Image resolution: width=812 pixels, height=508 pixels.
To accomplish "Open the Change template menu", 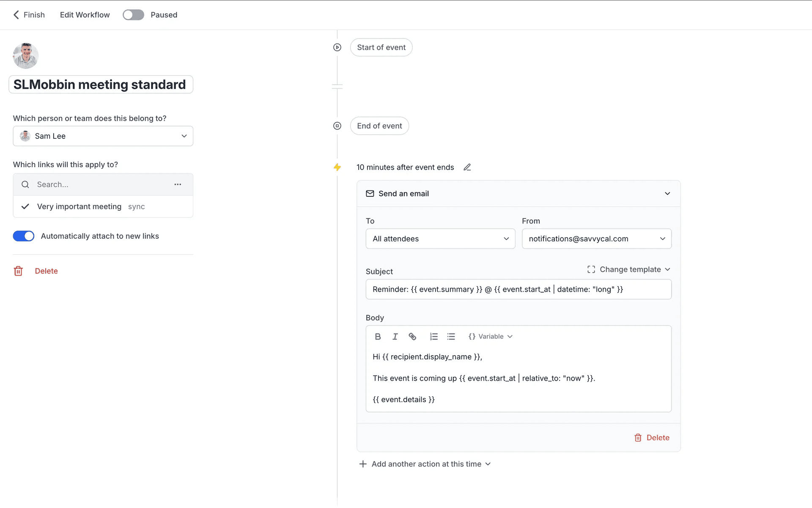I will coord(628,270).
